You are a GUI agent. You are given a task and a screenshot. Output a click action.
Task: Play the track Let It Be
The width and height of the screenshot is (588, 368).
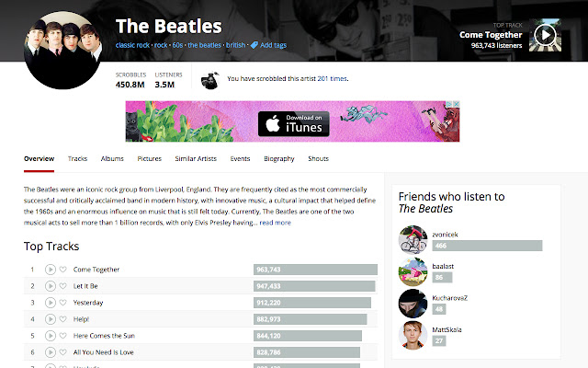(x=51, y=286)
